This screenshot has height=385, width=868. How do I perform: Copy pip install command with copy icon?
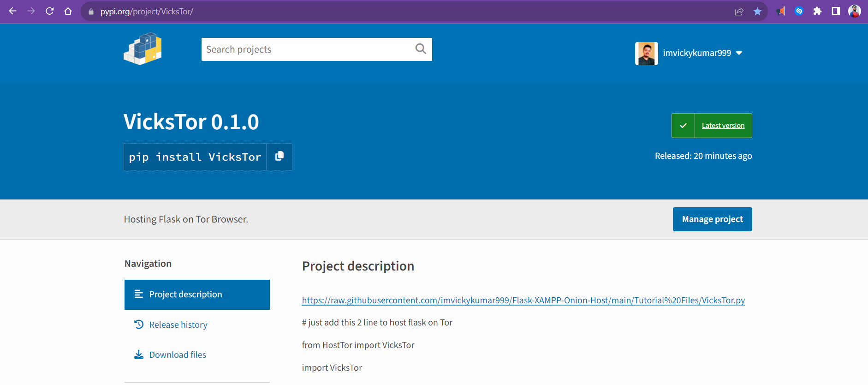point(279,156)
